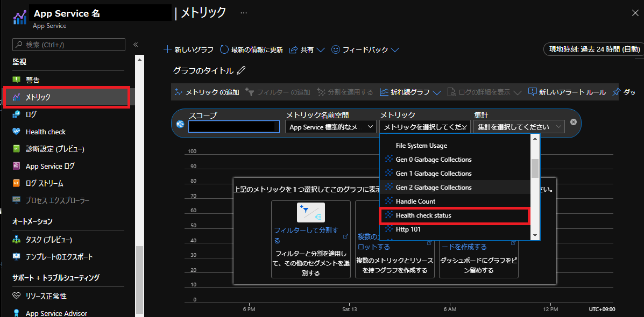
Task: Click the スコープ input field
Action: point(234,126)
